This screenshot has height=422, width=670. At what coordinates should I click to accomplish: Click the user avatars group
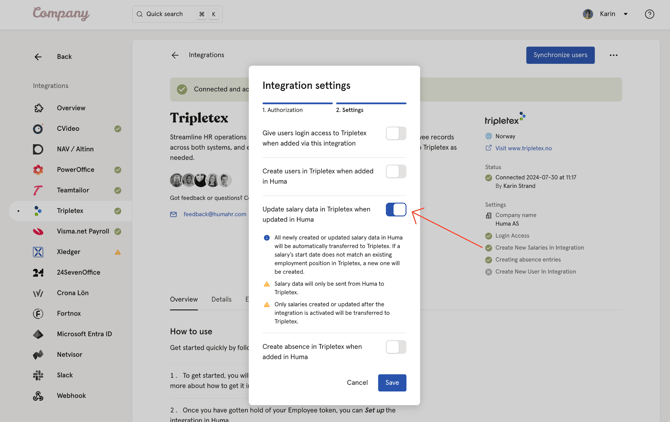coord(200,180)
